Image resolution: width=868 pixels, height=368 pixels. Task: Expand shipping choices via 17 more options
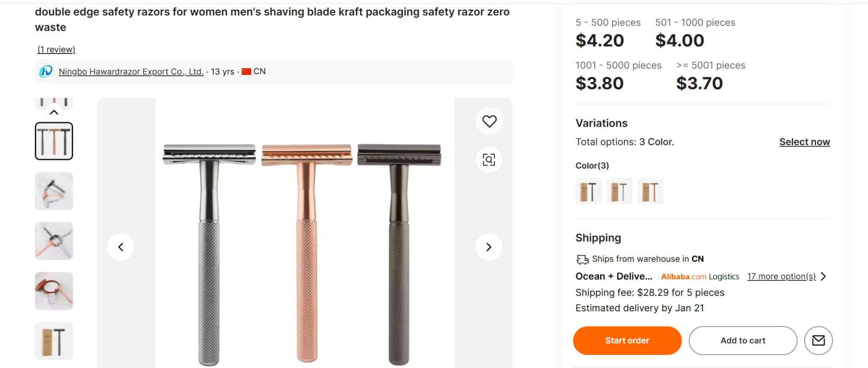(781, 276)
